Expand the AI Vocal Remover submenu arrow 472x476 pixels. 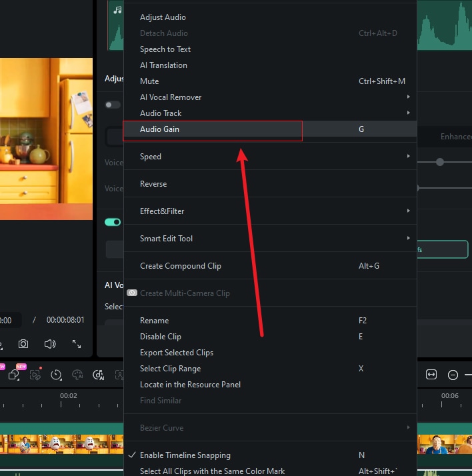(x=409, y=97)
